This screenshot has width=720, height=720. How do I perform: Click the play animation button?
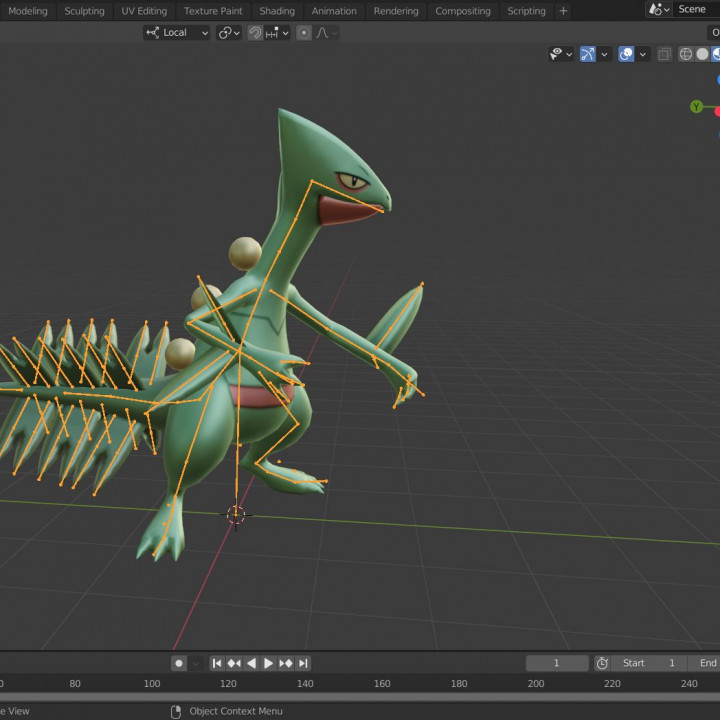(x=268, y=663)
